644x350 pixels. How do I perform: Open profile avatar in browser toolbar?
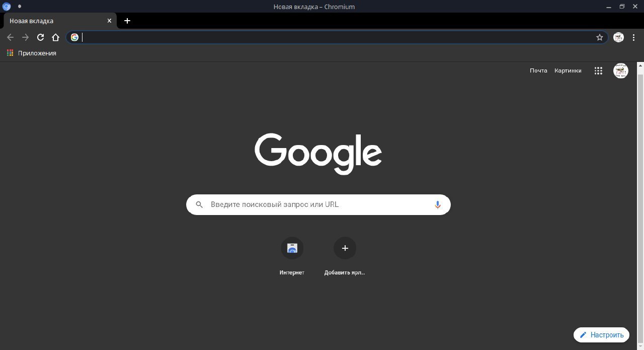(x=619, y=37)
